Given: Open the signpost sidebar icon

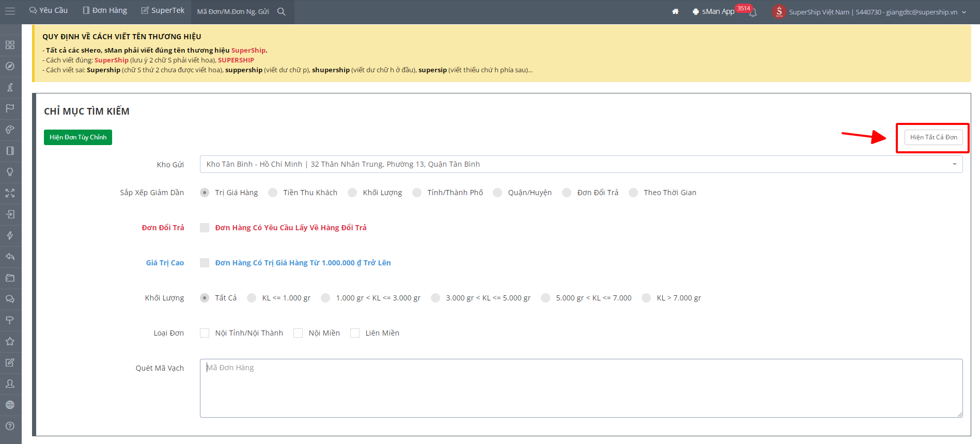Looking at the screenshot, I should pyautogui.click(x=10, y=320).
